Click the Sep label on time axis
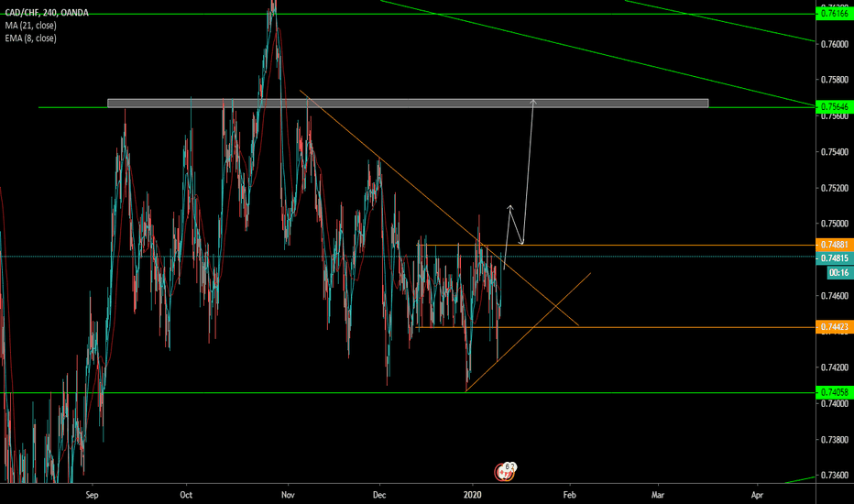The height and width of the screenshot is (504, 854). [91, 493]
